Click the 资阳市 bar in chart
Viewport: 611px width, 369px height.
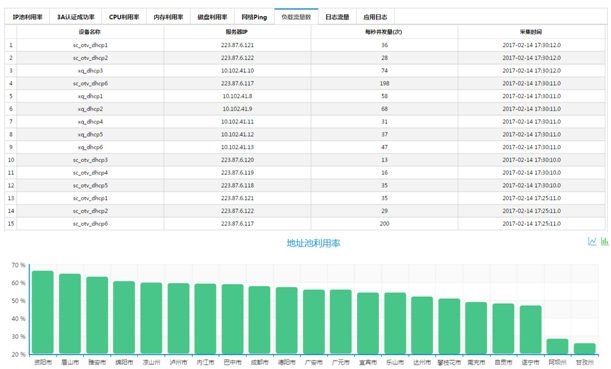(43, 312)
